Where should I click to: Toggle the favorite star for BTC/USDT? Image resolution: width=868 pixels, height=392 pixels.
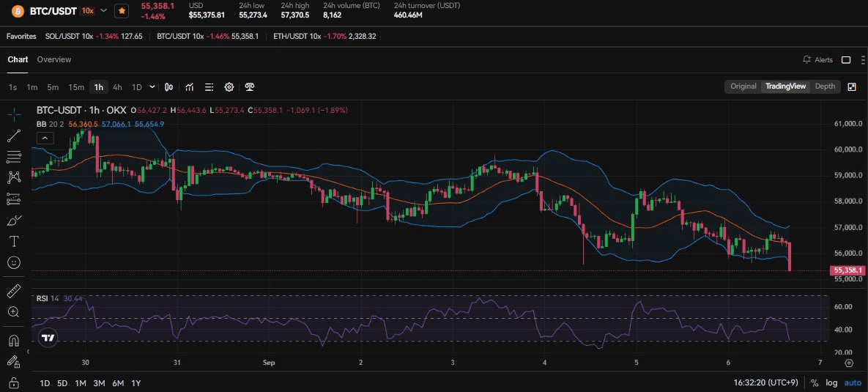click(x=122, y=11)
